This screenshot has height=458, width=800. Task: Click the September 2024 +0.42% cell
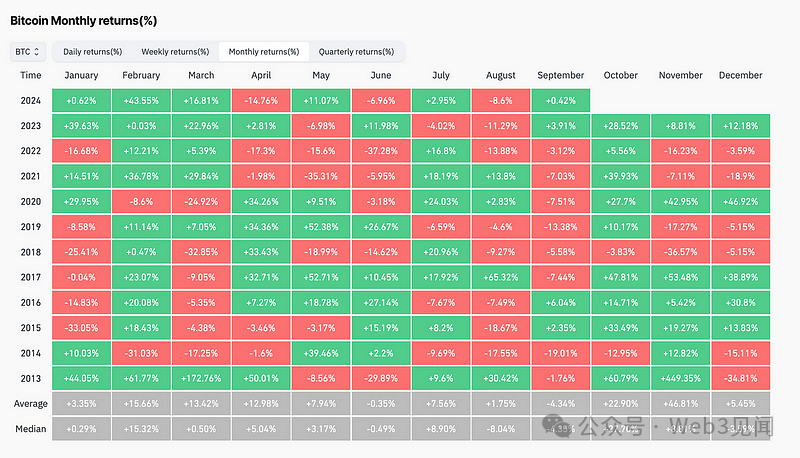[561, 100]
